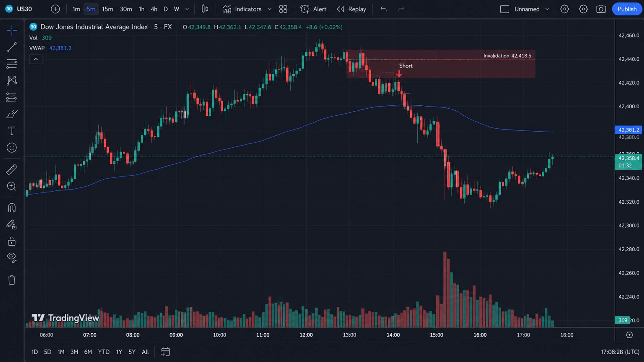
Task: Open the Fibonacci retracement tool
Action: coord(12,64)
